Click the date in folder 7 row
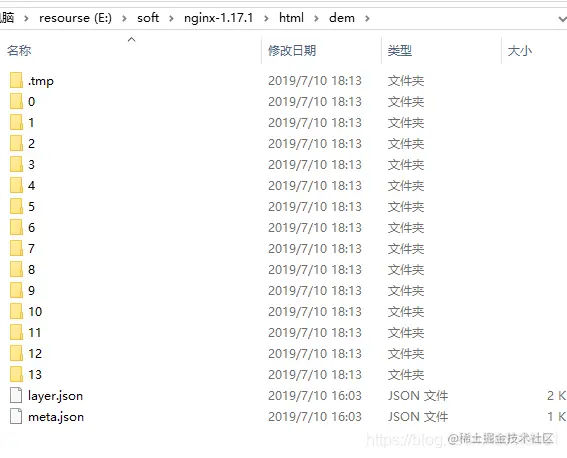 [315, 248]
